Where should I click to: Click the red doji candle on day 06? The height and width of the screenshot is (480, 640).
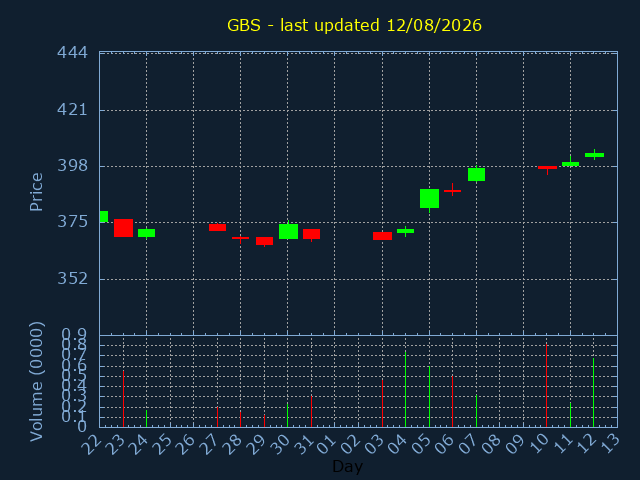pyautogui.click(x=453, y=190)
